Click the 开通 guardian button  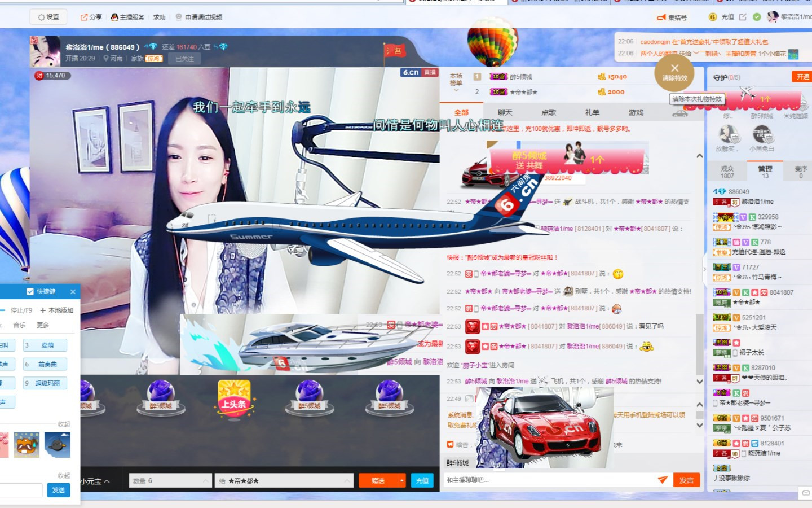pyautogui.click(x=802, y=77)
